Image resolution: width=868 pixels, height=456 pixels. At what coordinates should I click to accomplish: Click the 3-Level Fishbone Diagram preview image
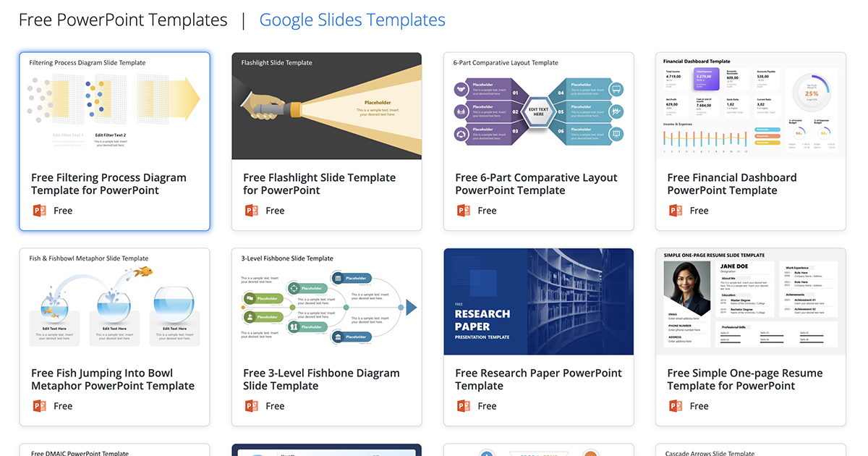point(326,301)
